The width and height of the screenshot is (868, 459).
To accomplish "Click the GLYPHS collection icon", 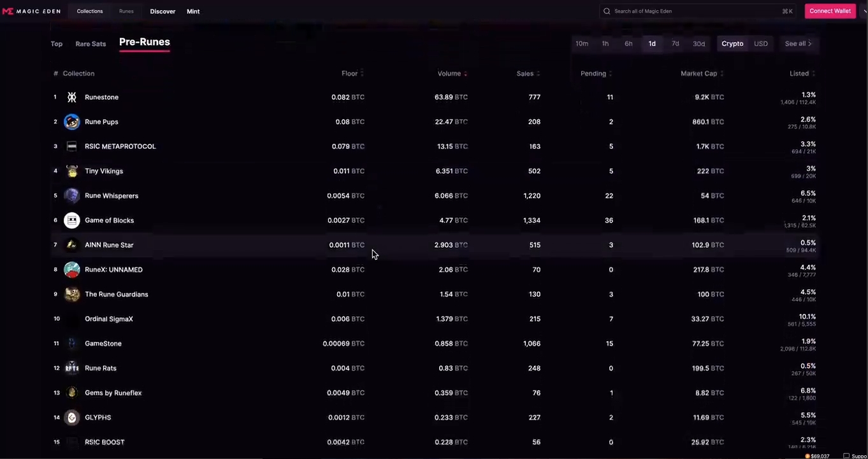I will [x=72, y=418].
